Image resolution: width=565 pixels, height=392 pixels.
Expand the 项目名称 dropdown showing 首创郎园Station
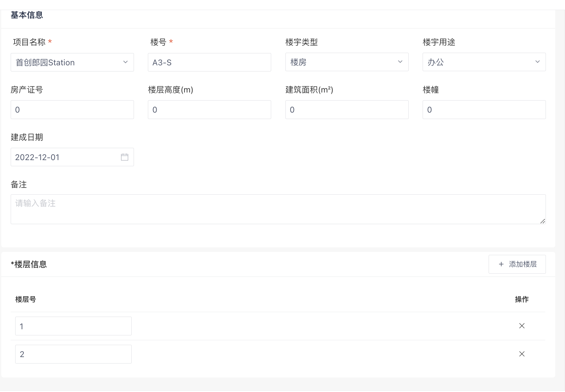pyautogui.click(x=72, y=62)
